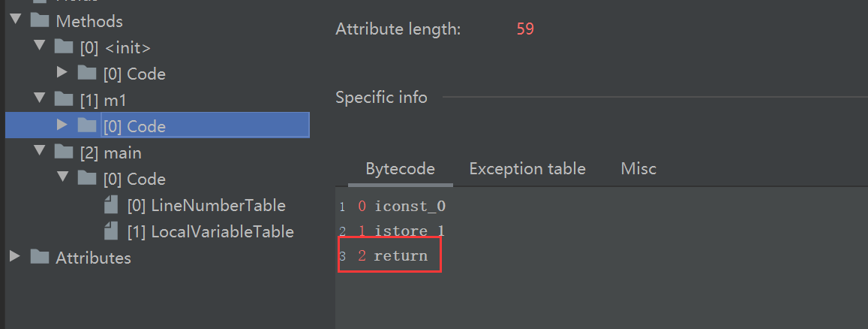Collapse the Methods tree node
The height and width of the screenshot is (329, 868).
tap(15, 21)
